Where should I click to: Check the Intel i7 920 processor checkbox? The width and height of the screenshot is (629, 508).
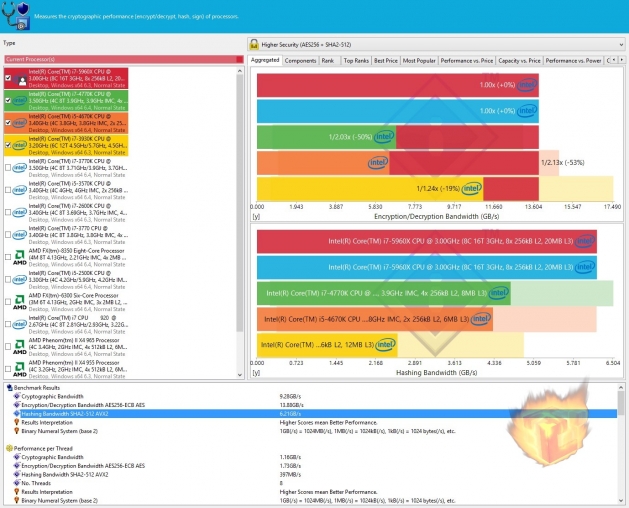coord(8,324)
